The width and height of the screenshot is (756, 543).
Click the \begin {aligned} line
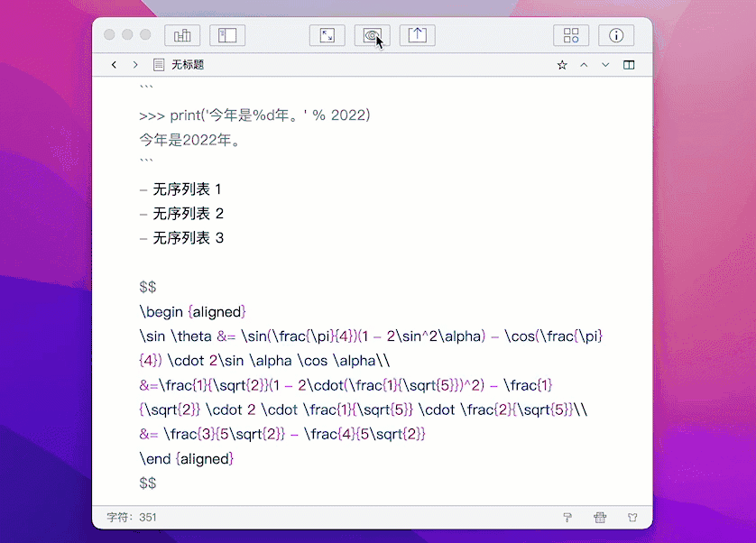[x=192, y=311]
